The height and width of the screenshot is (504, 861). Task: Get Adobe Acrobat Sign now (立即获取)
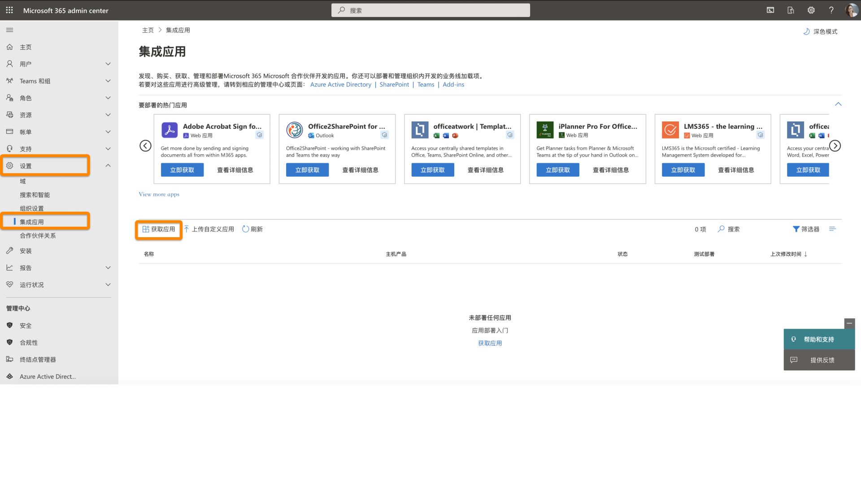tap(182, 170)
